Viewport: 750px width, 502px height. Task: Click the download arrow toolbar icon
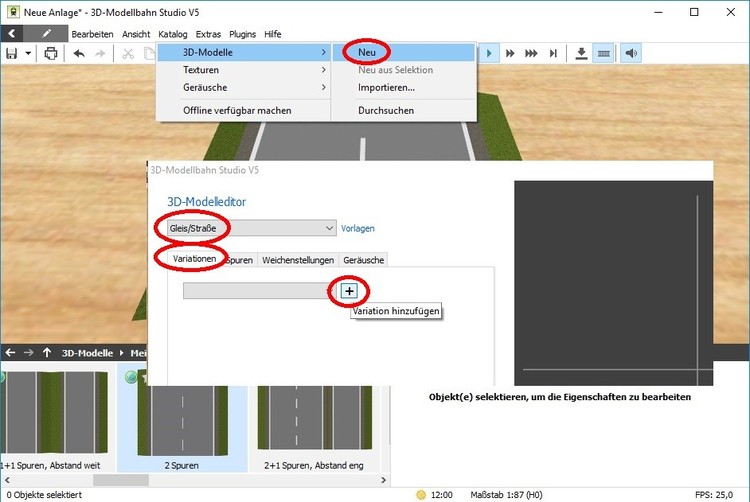coord(582,53)
